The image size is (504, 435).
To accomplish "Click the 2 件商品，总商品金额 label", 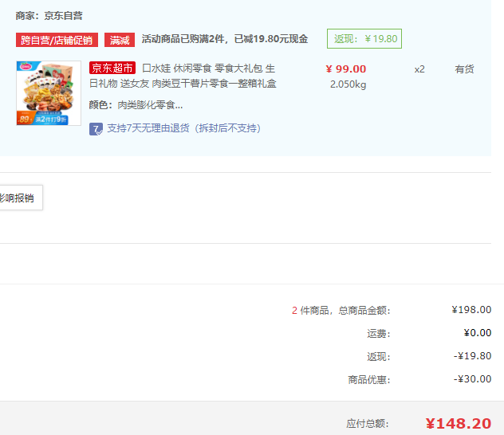I will click(x=341, y=311).
